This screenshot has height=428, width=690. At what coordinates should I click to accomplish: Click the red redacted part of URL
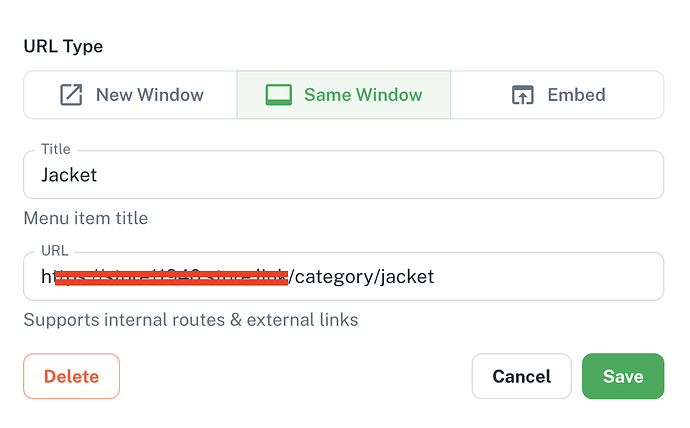click(170, 277)
